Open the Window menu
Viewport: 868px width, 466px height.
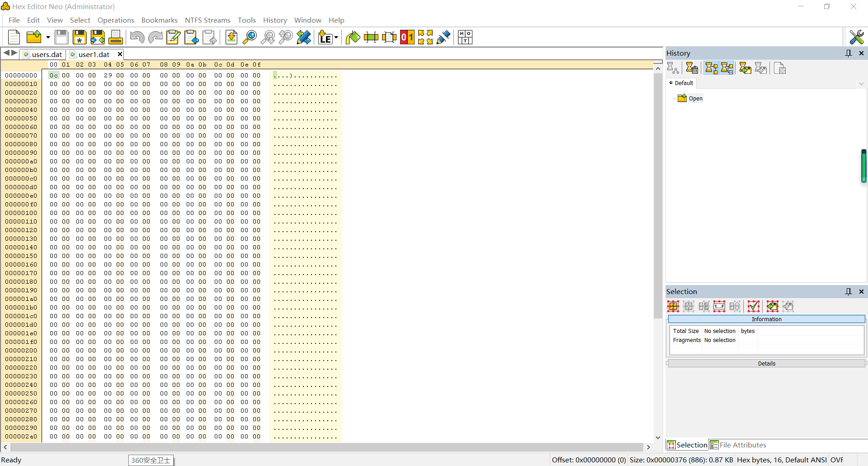(308, 20)
